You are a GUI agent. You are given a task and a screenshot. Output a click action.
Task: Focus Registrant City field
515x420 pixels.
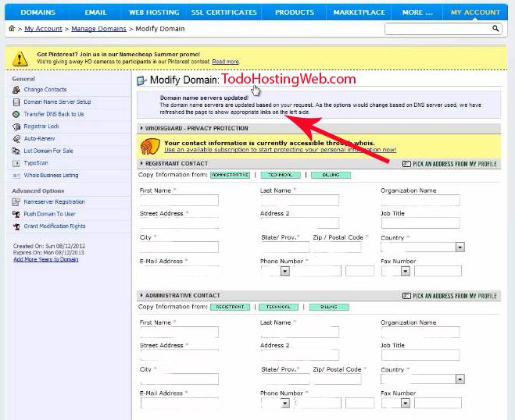coord(179,247)
